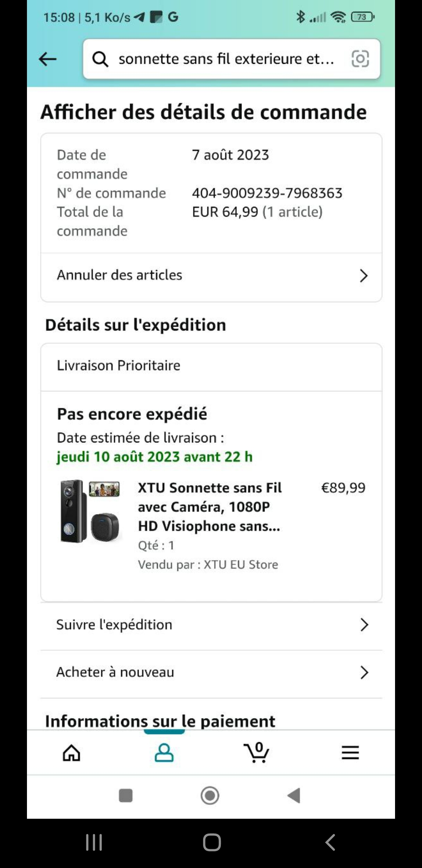Tap the back arrow beside search bar
The image size is (422, 868).
[48, 59]
